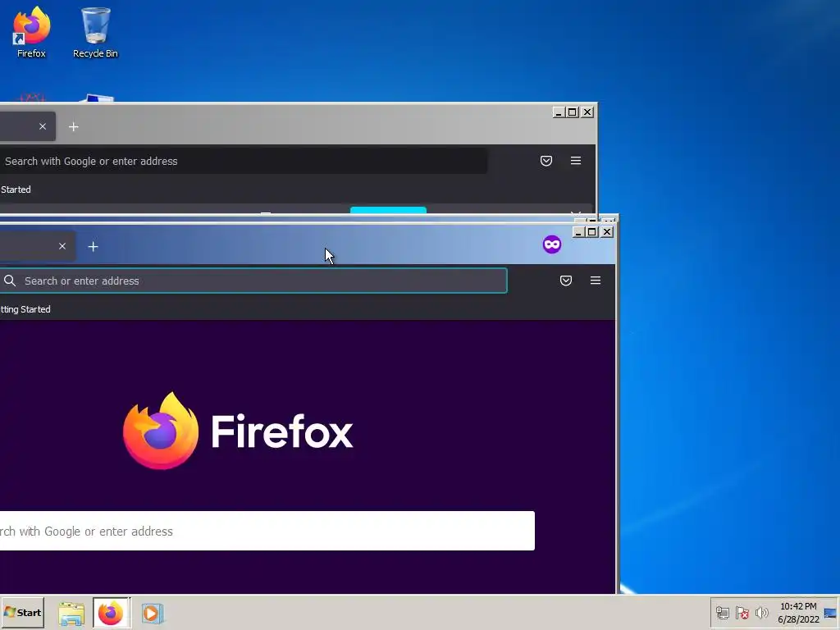Click the network tray icon

coord(722,613)
